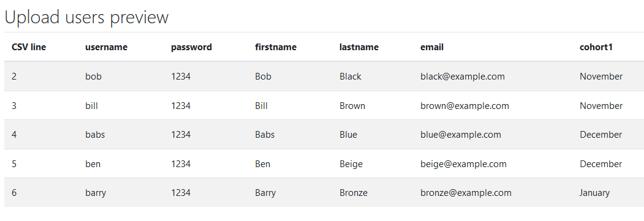Click the lastname column header
The width and height of the screenshot is (644, 221).
[x=359, y=47]
